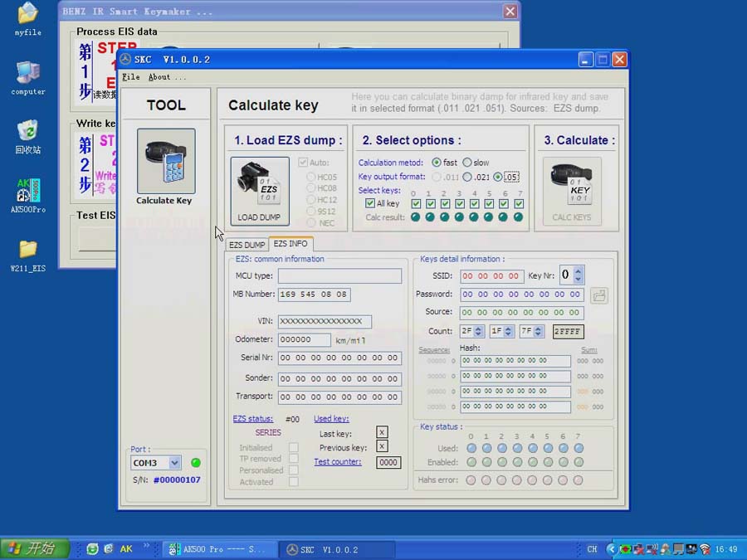Screen dimensions: 747x560
Task: Switch to the EZS DUMP tab
Action: click(247, 245)
